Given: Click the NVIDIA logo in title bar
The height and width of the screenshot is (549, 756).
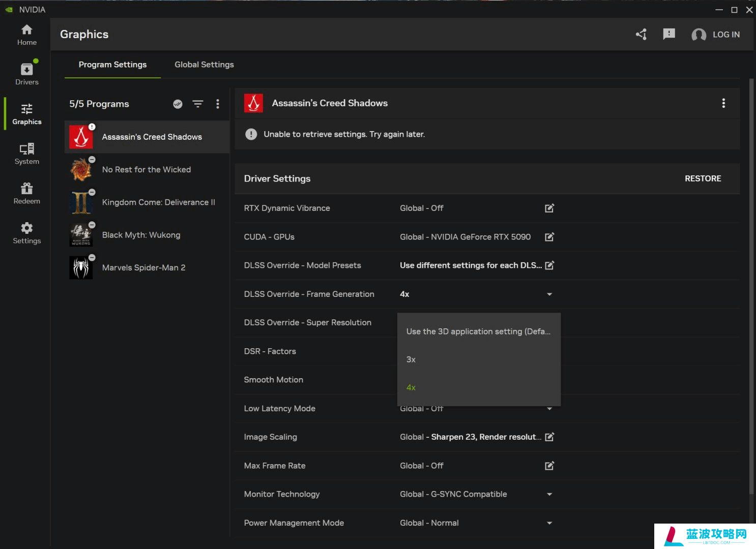Looking at the screenshot, I should pos(9,10).
